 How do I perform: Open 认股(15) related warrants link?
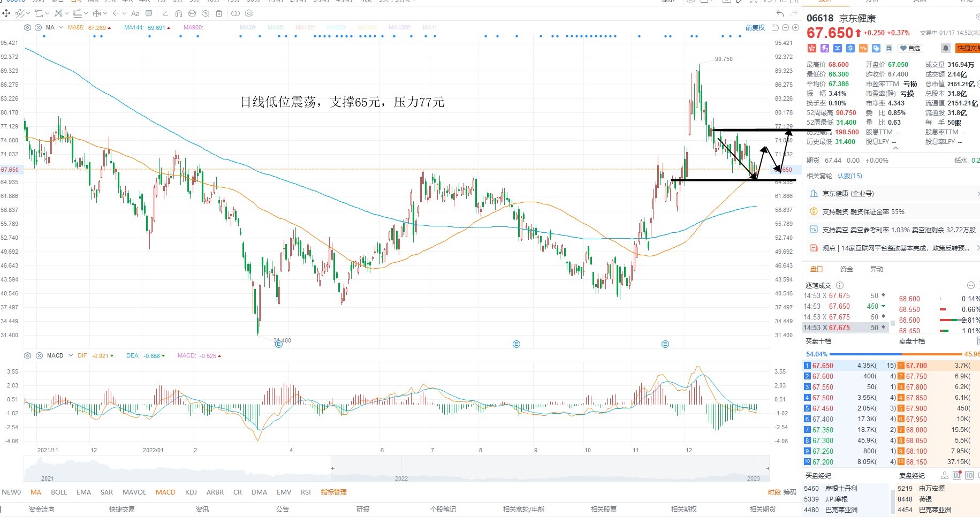[x=850, y=176]
